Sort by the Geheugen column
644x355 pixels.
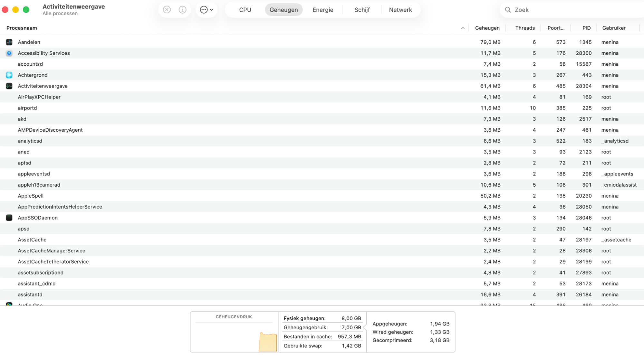click(487, 28)
